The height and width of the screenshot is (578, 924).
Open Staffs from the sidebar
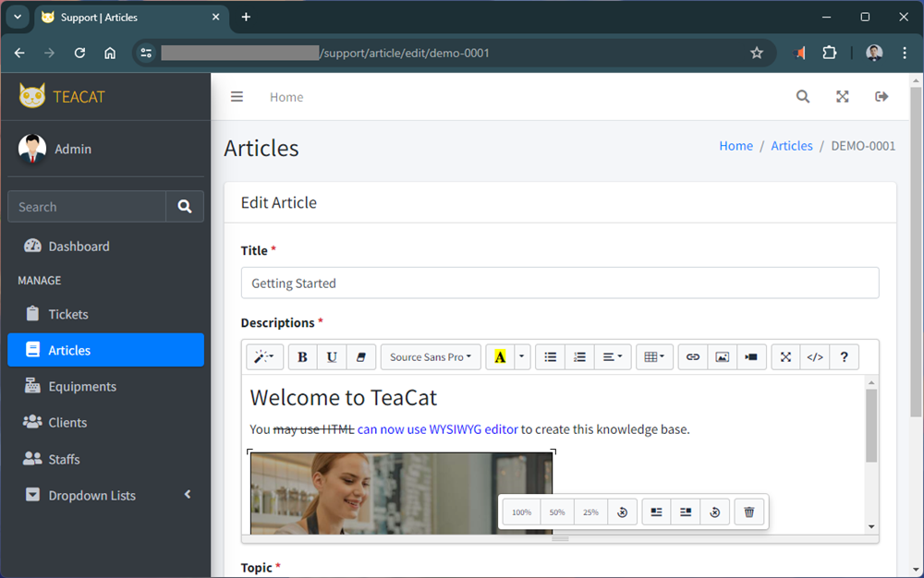105,459
